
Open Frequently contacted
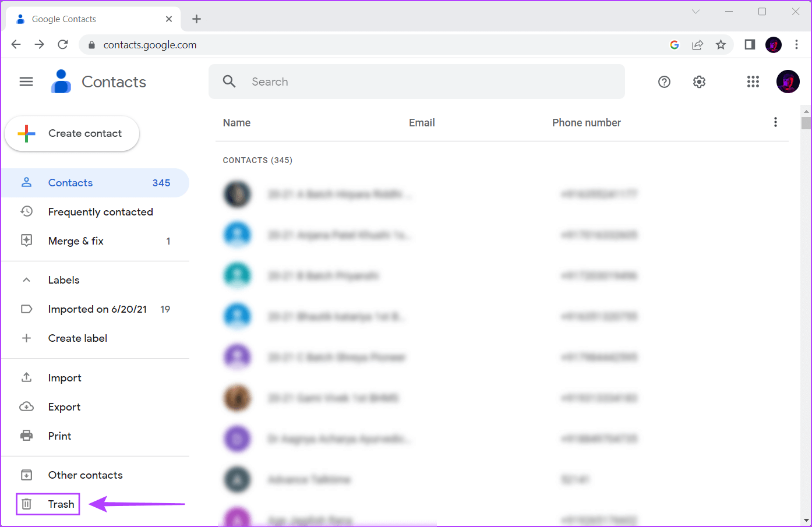point(95,212)
